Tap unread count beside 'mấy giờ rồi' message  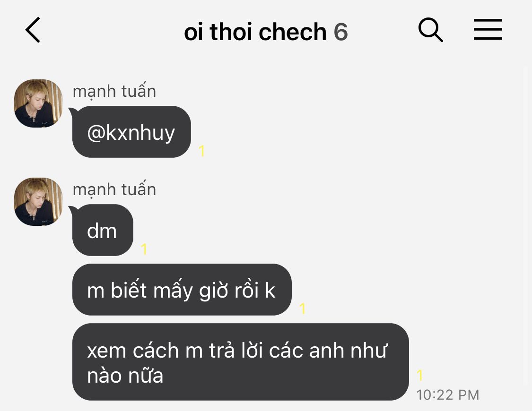tap(302, 308)
